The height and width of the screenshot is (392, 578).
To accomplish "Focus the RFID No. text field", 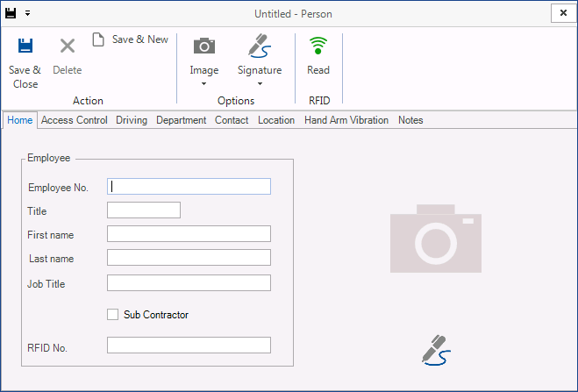I will click(x=189, y=346).
